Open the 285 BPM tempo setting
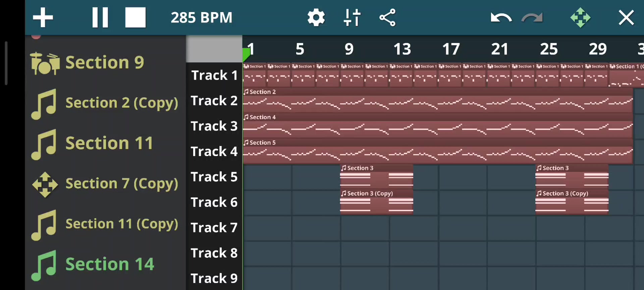The width and height of the screenshot is (644, 290). (x=201, y=17)
